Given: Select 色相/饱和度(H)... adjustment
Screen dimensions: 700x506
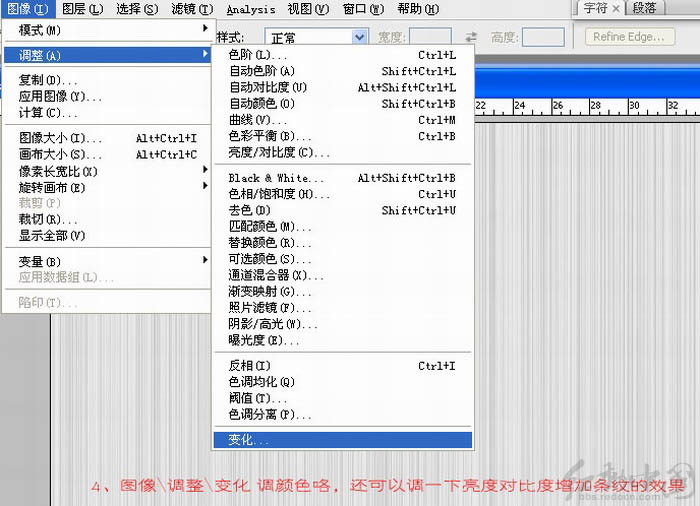Looking at the screenshot, I should 343,194.
